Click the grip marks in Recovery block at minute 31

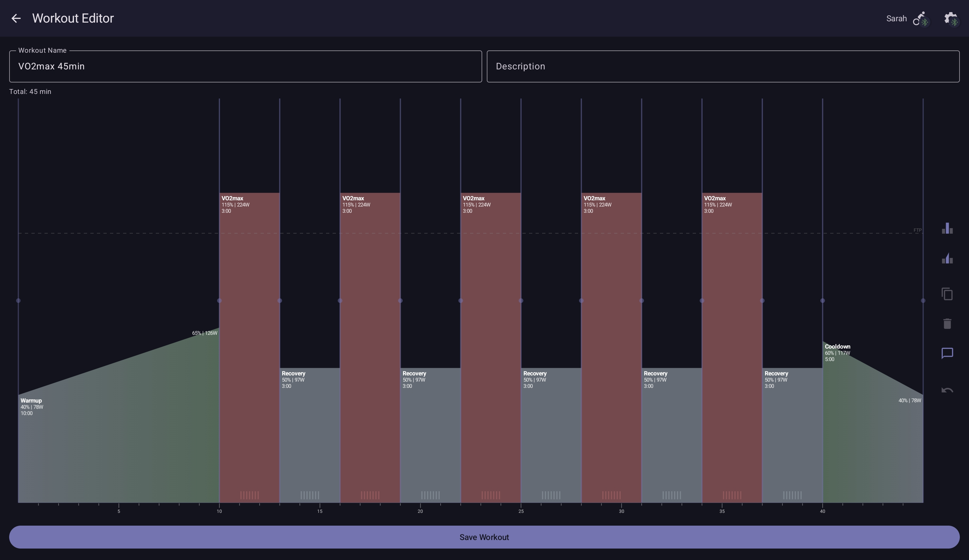pyautogui.click(x=672, y=495)
